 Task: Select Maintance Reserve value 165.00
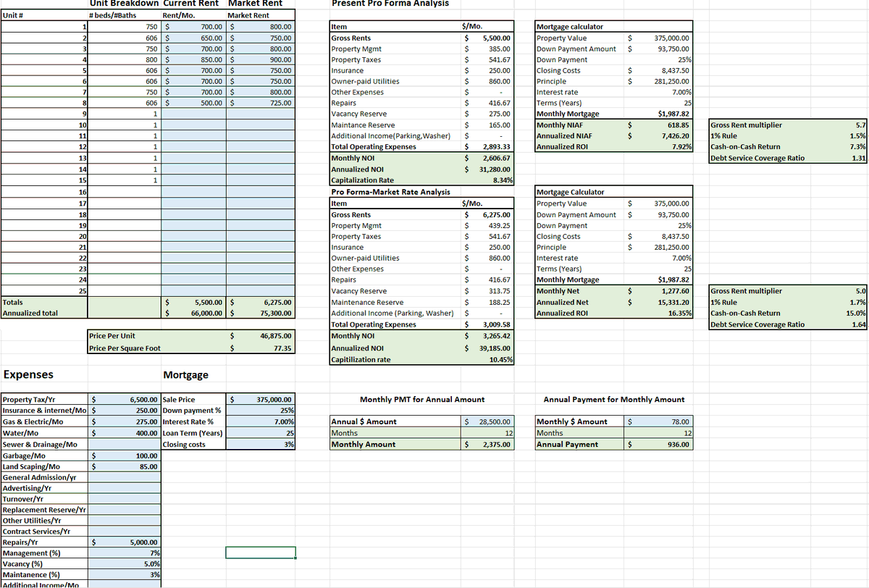(x=489, y=125)
